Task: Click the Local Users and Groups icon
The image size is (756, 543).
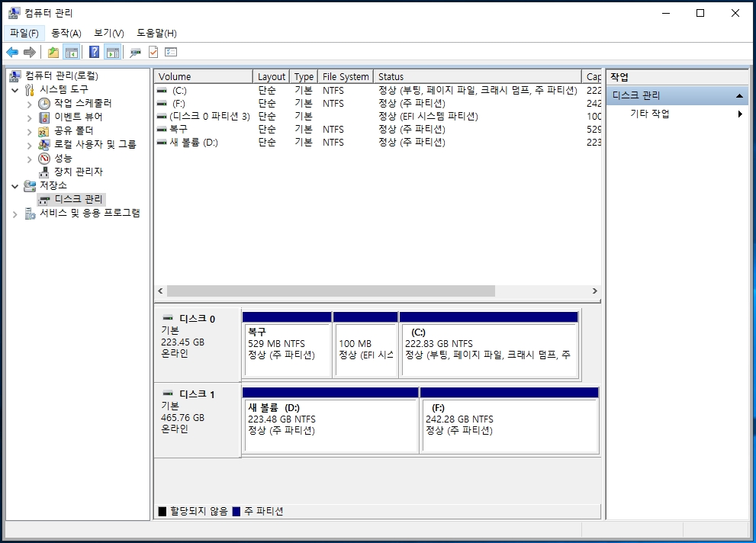Action: coord(44,145)
